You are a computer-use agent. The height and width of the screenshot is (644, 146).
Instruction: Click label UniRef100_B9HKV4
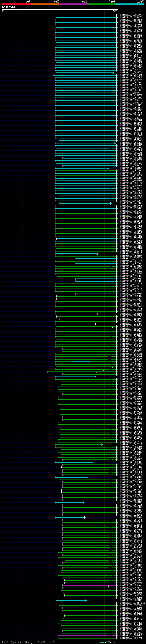click(131, 638)
